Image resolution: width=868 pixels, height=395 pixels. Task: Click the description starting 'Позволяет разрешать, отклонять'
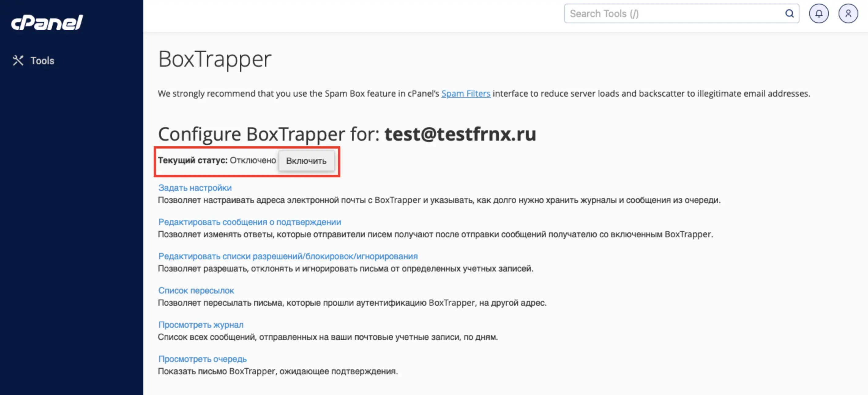pos(346,268)
